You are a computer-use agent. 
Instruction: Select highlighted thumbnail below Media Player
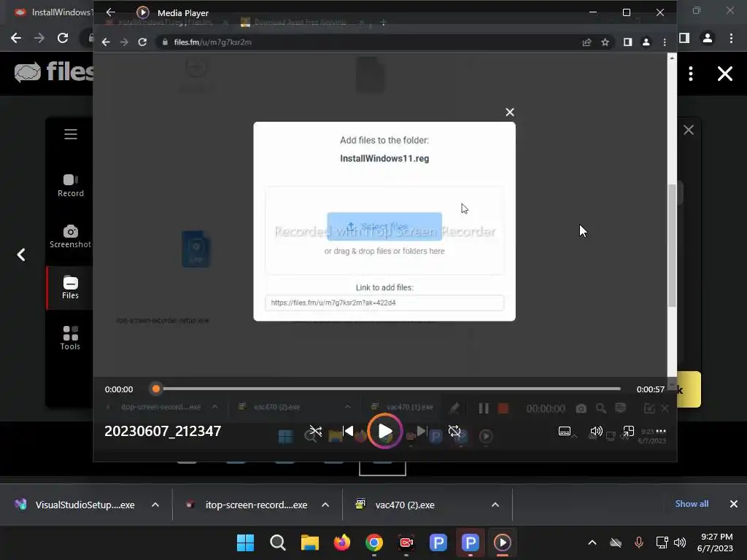(382, 468)
